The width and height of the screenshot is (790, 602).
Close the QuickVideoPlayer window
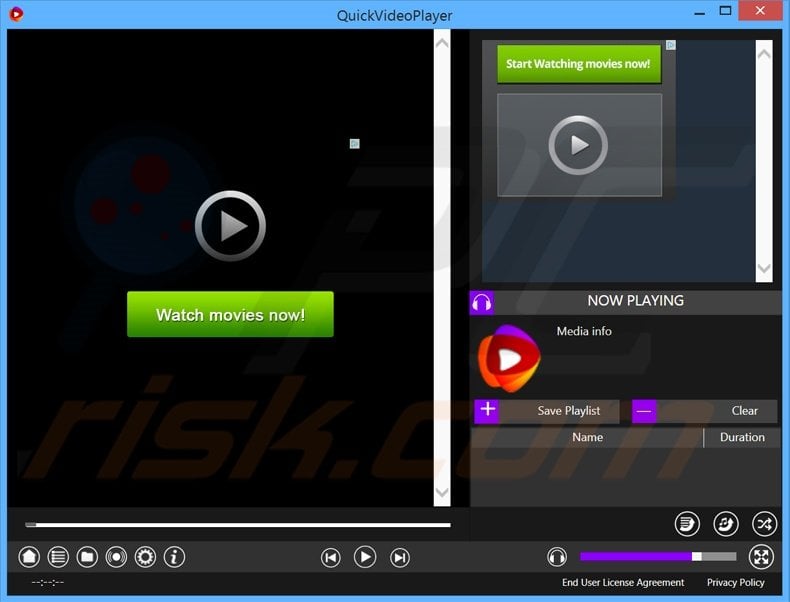[760, 10]
